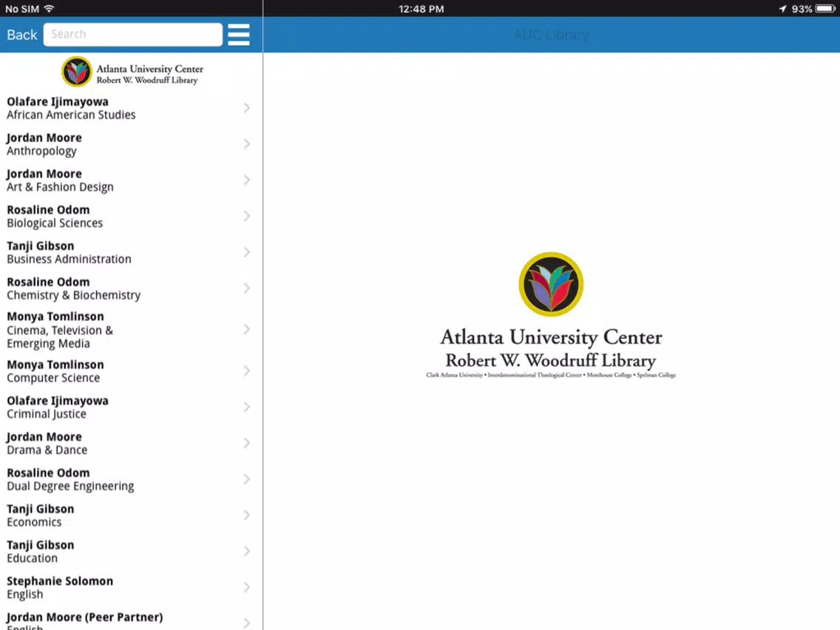This screenshot has height=630, width=840.
Task: Choose Rosaline Odom, Chemistry & Biochemistry
Action: pyautogui.click(x=132, y=288)
